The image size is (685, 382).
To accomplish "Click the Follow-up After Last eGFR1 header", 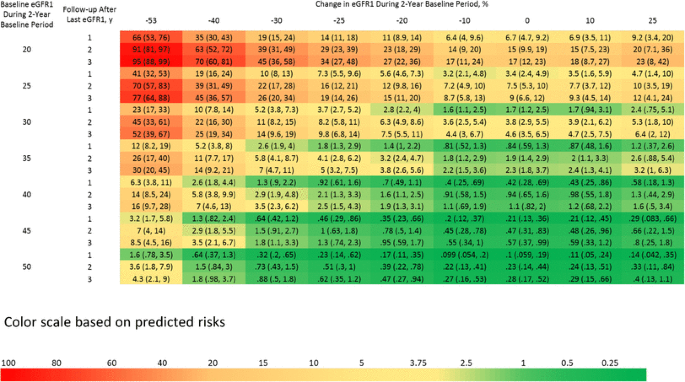I will tap(90, 14).
